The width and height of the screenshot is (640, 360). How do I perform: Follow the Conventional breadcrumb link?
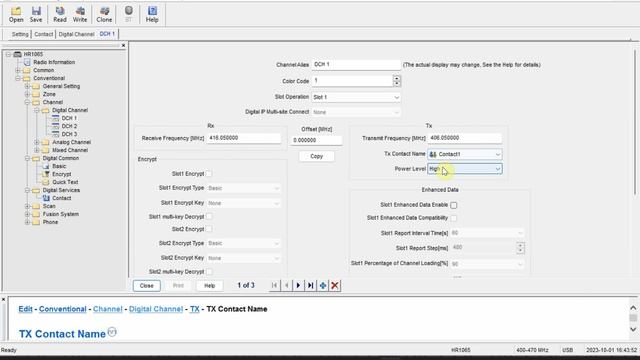coord(62,309)
